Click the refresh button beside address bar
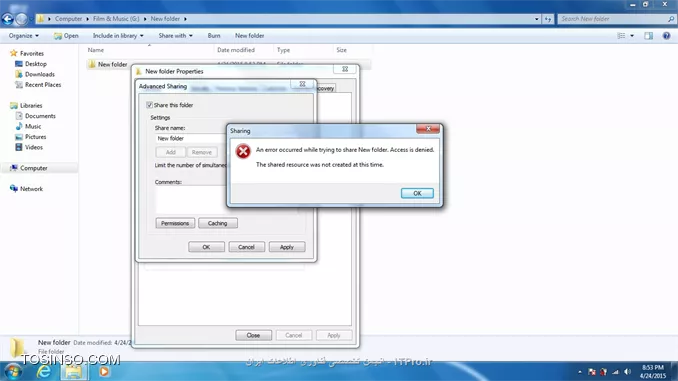678x381 pixels. [548, 19]
